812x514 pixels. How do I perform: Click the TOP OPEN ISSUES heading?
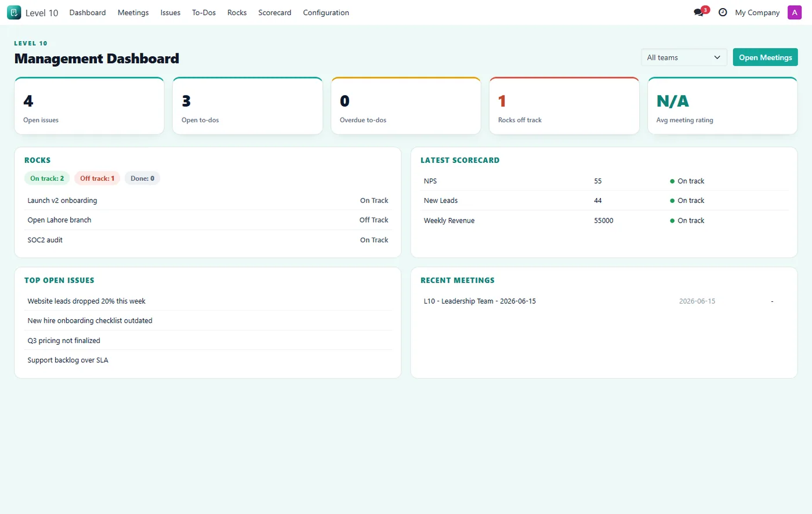click(59, 280)
